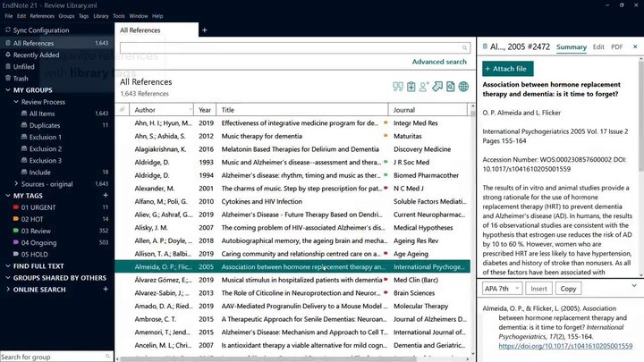This screenshot has width=644, height=362.
Task: Click the Copy citation button
Action: pos(568,289)
